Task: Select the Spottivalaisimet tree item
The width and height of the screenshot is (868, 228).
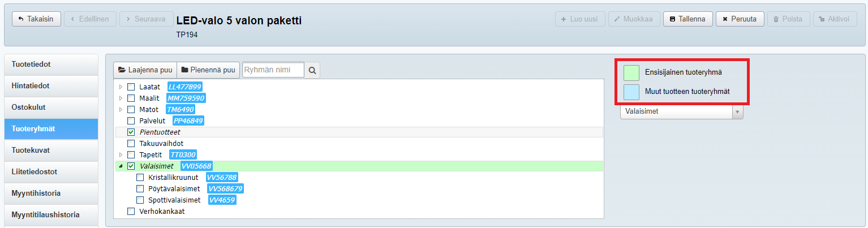Action: click(x=174, y=200)
